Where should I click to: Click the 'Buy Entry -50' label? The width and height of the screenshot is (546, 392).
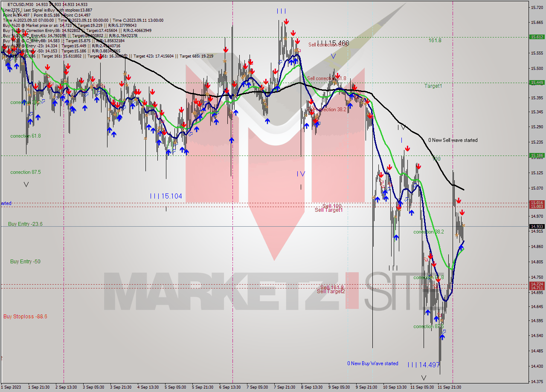(x=25, y=262)
